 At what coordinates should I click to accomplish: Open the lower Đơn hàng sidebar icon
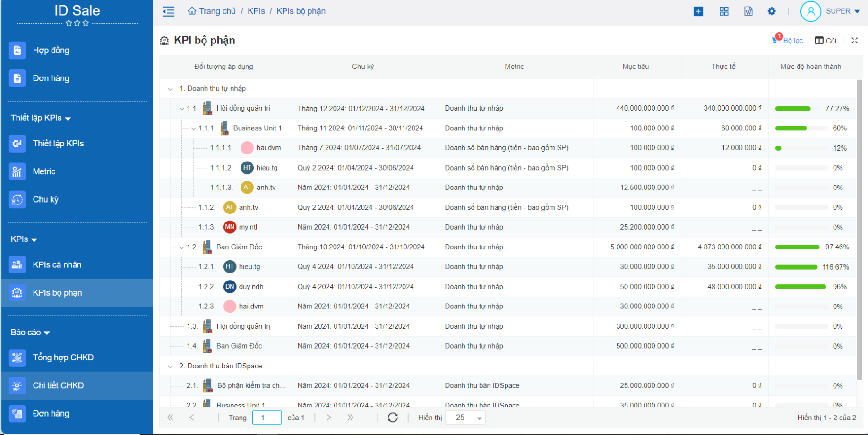pos(17,414)
